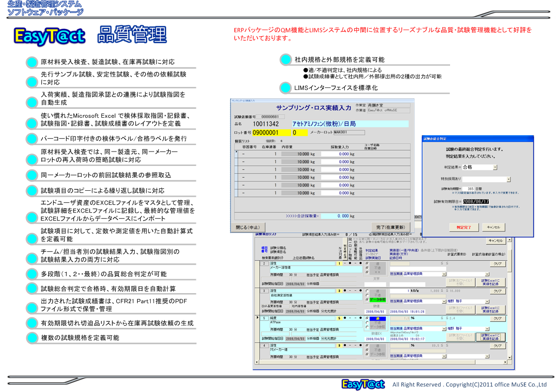
Task: Click the down arrow of test list scrollbar
Action: coord(509,357)
